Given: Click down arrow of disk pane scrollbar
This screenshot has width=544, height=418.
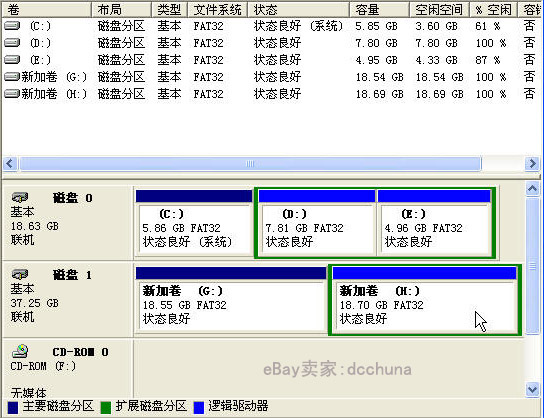Looking at the screenshot, I should click(532, 389).
